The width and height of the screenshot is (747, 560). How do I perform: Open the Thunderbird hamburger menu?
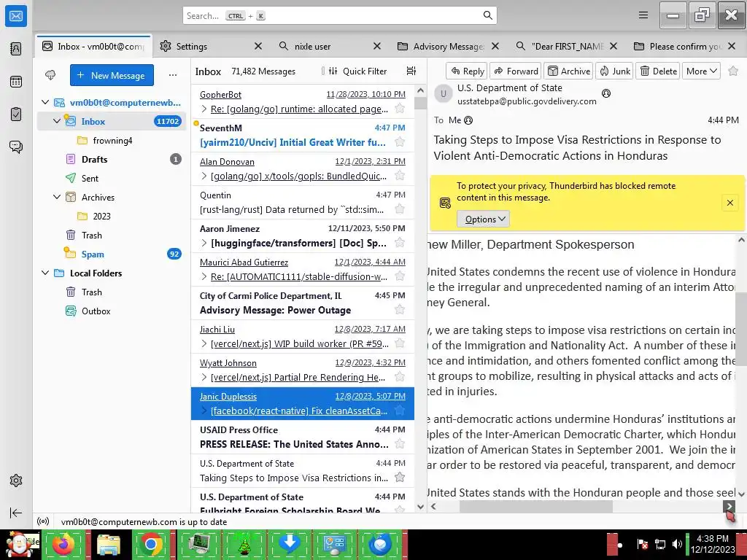[x=643, y=15]
